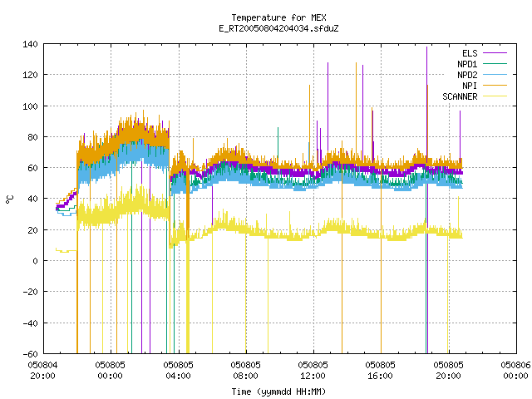
Task: Click the chart title 'Temperature for MEX'
Action: click(x=278, y=17)
